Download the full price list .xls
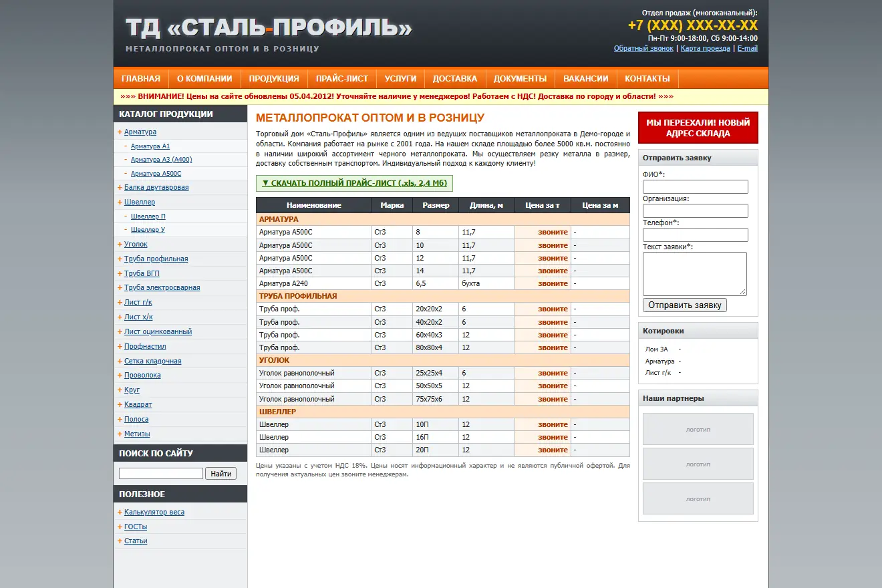Image resolution: width=882 pixels, height=588 pixels. click(354, 183)
